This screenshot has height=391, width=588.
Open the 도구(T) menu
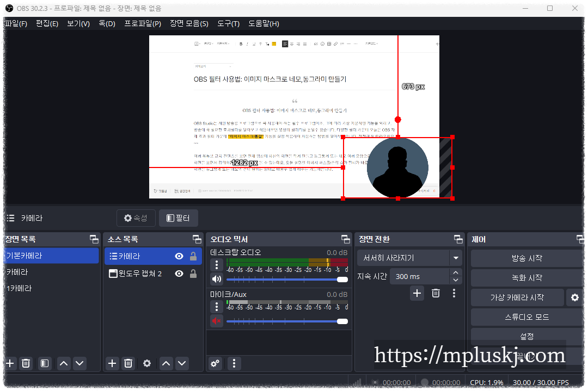[228, 23]
